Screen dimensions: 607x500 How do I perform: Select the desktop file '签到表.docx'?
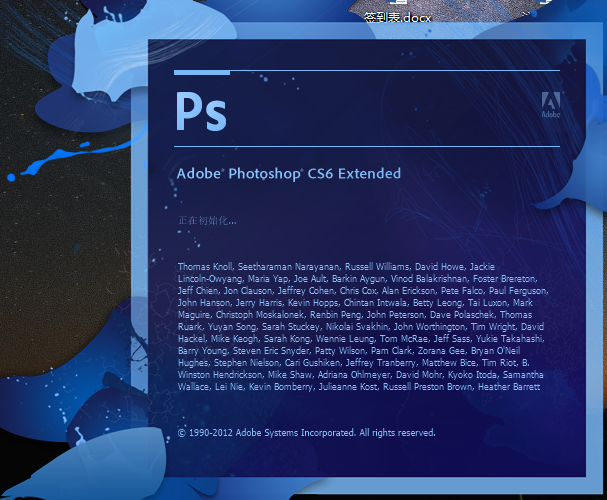[398, 17]
